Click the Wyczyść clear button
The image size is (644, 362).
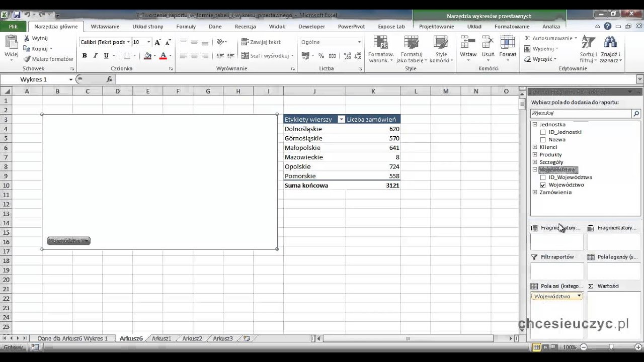point(540,59)
